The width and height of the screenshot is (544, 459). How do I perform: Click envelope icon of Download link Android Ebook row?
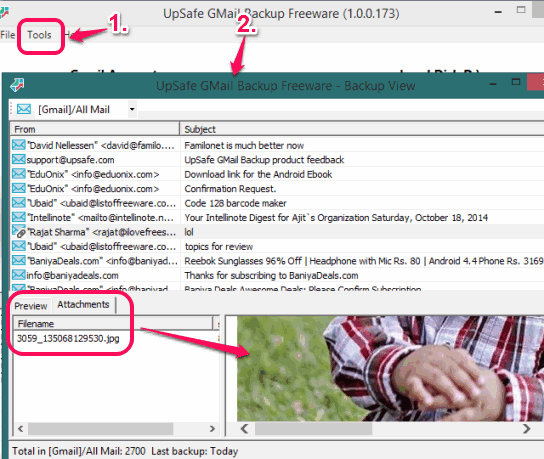coord(19,174)
